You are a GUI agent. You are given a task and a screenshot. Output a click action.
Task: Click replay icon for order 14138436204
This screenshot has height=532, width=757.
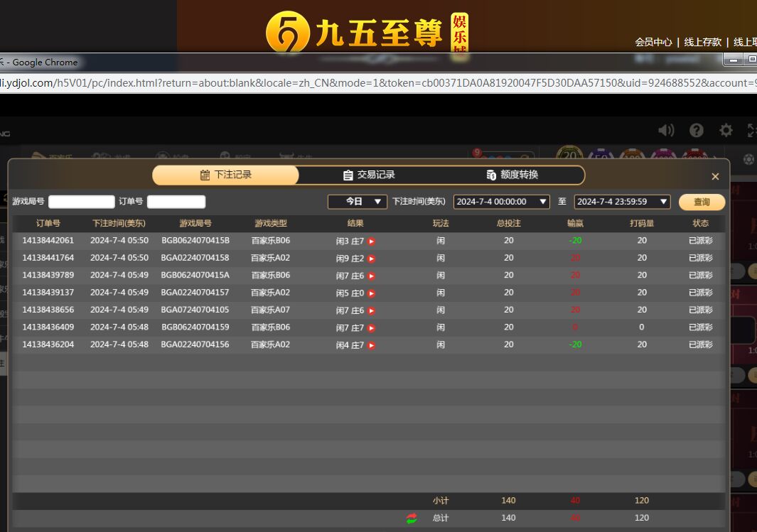[x=371, y=345]
